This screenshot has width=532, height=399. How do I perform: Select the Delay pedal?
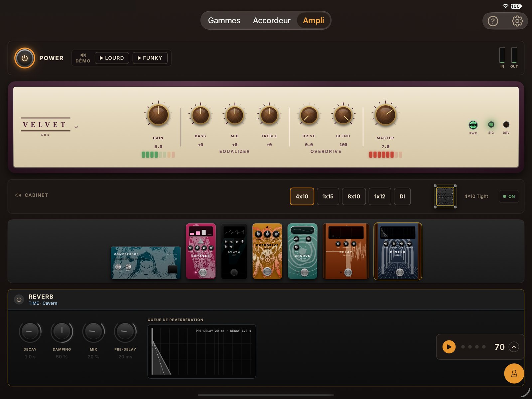click(346, 251)
